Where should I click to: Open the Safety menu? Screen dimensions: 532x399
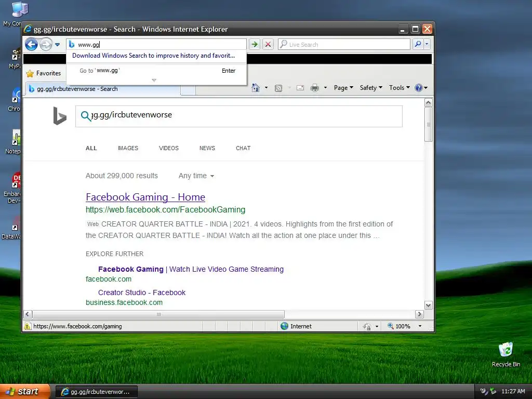click(x=371, y=88)
